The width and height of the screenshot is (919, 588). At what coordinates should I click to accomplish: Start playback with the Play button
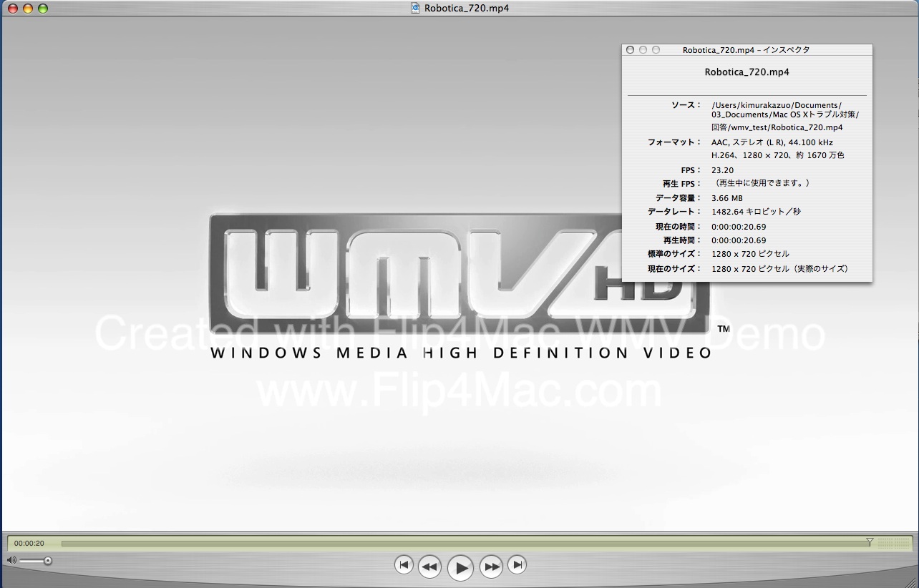(460, 568)
